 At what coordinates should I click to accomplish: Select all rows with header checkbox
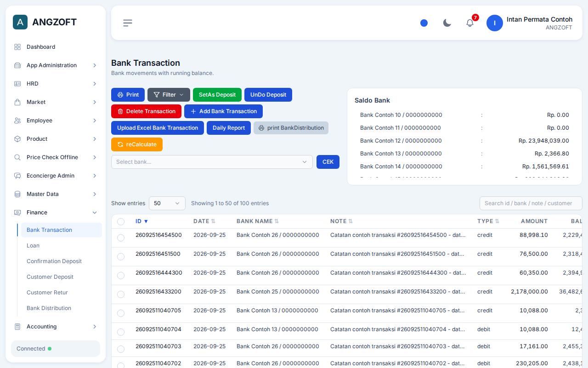[x=121, y=222]
